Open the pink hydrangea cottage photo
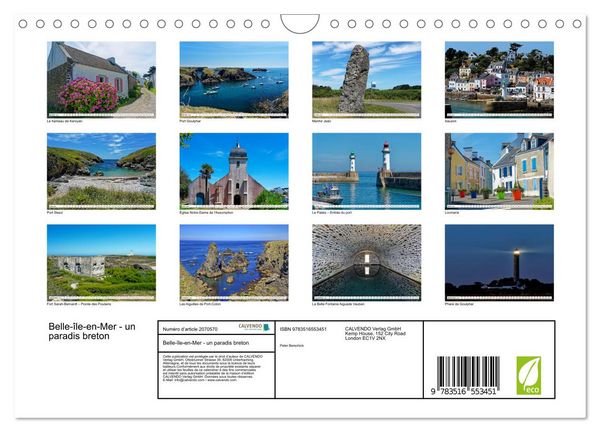Viewport: 600px width, 432px height. pos(101,80)
